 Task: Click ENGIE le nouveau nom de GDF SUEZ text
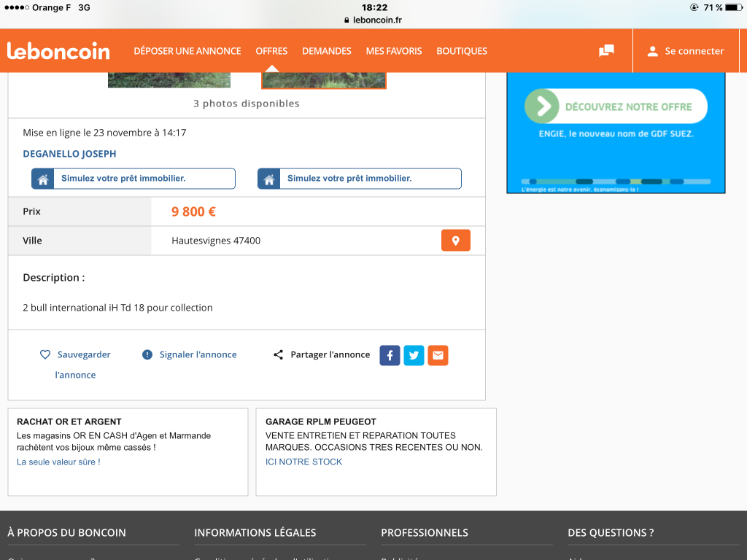[x=616, y=134]
